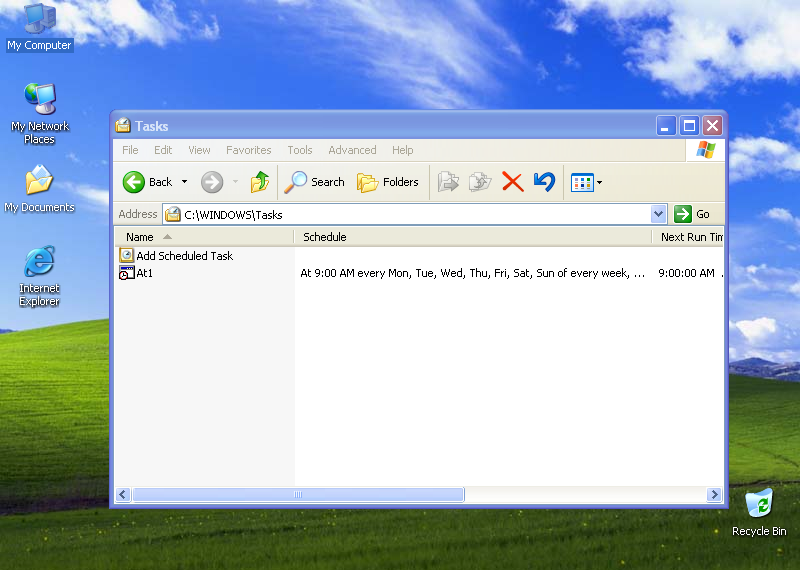The width and height of the screenshot is (800, 570).
Task: Click the Forward arrow button
Action: (212, 182)
